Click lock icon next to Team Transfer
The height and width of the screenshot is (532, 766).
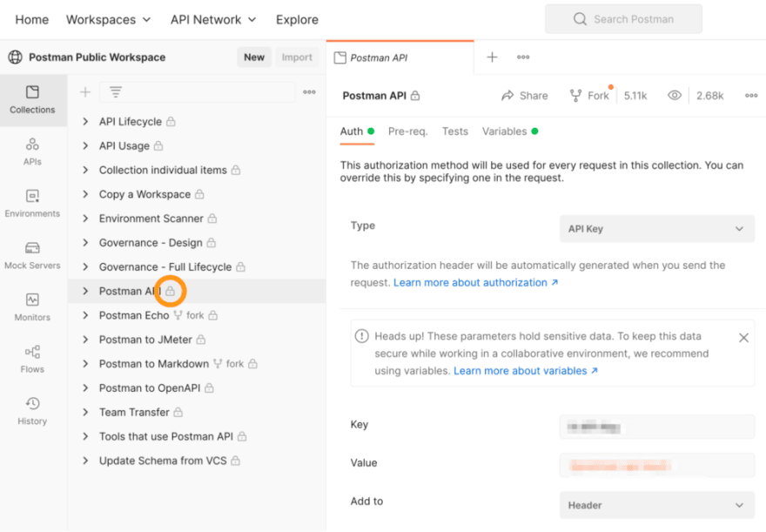pos(178,413)
